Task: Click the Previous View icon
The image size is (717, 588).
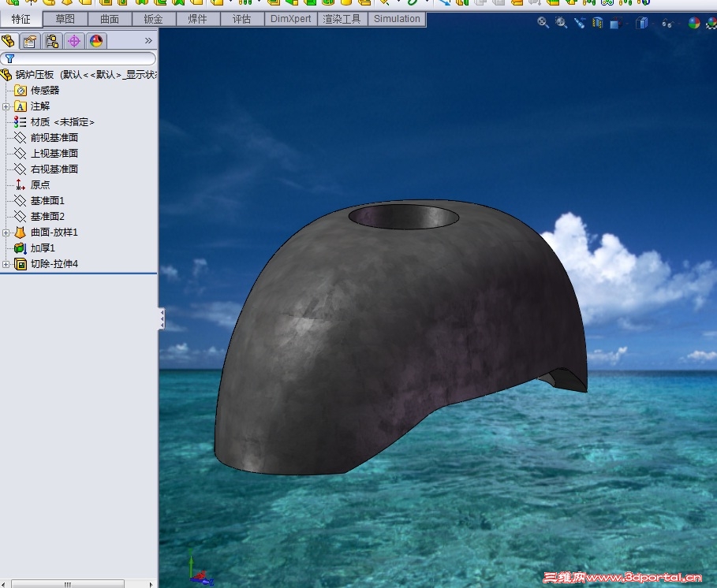Action: coord(580,22)
